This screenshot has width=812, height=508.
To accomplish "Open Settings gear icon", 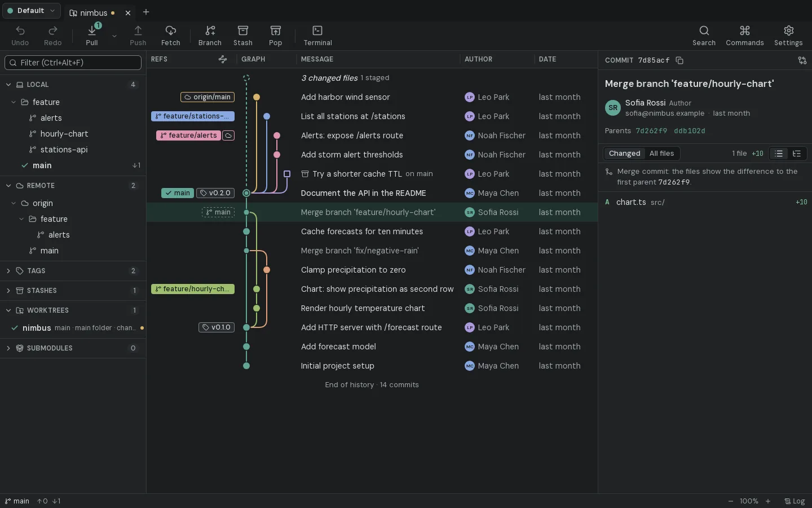I will pos(788,36).
